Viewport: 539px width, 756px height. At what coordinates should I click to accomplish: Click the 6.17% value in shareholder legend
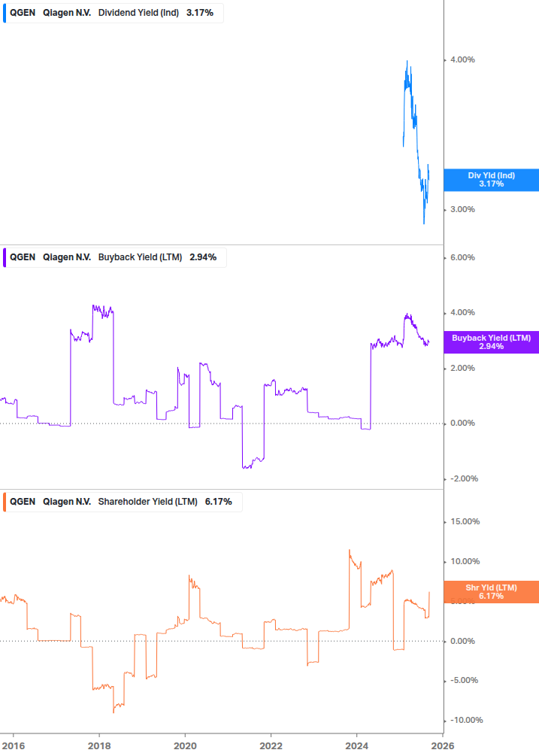(219, 502)
